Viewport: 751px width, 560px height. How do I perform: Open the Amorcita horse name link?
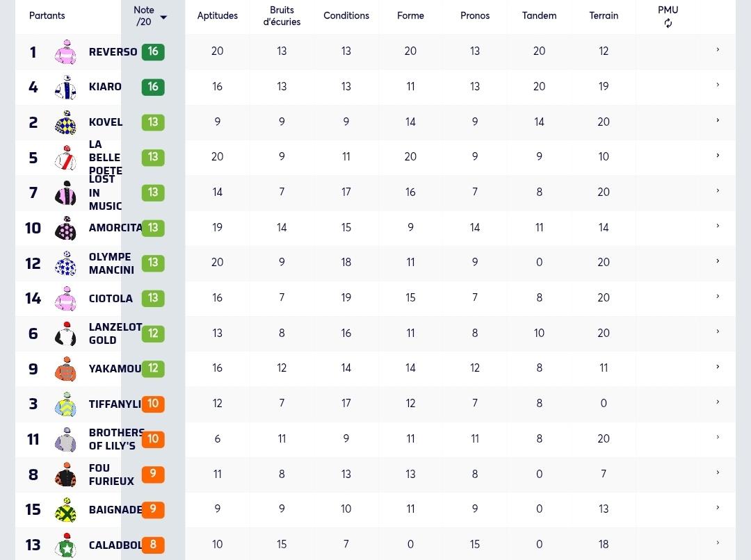[x=115, y=228]
